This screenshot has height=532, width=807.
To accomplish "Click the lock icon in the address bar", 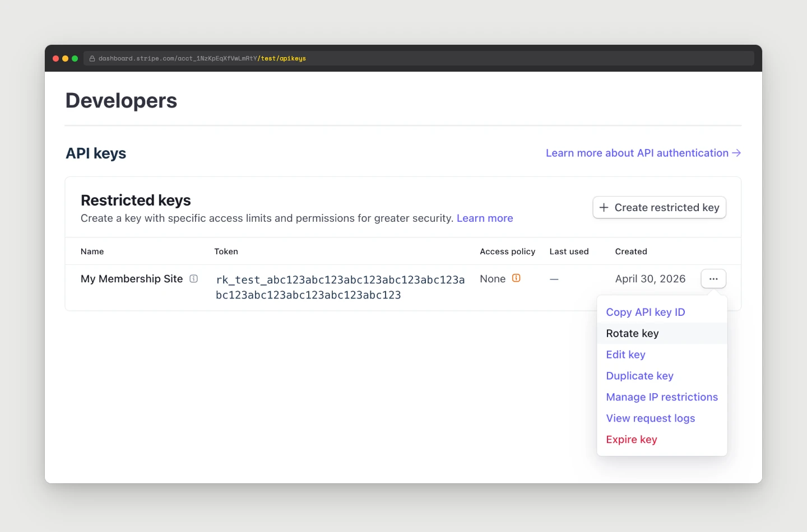I will coord(92,58).
